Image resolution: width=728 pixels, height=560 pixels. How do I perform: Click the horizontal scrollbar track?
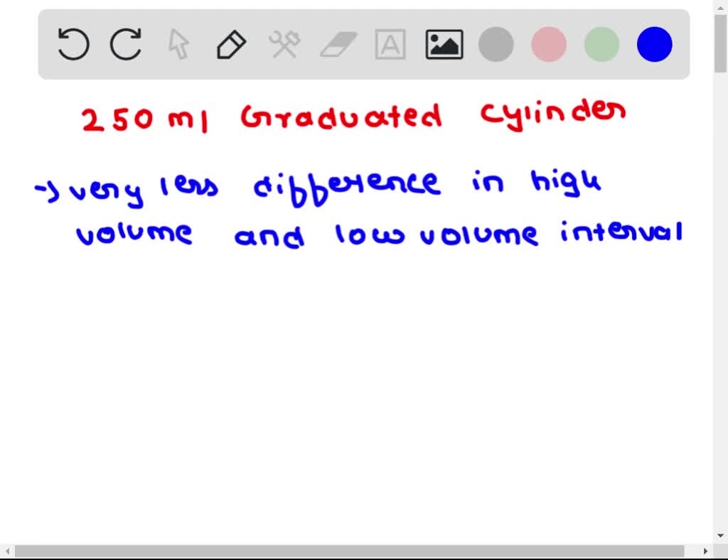(x=355, y=551)
